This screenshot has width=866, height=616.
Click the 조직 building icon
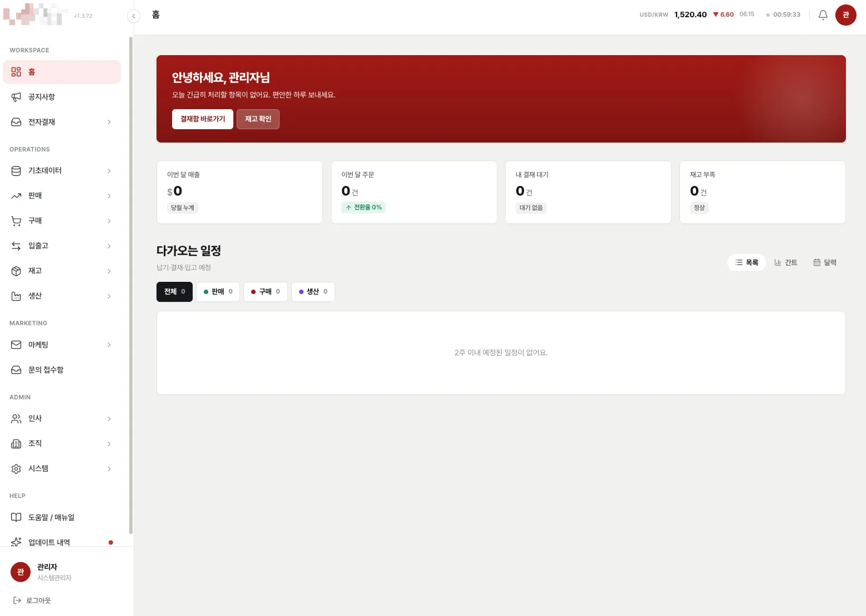(16, 444)
